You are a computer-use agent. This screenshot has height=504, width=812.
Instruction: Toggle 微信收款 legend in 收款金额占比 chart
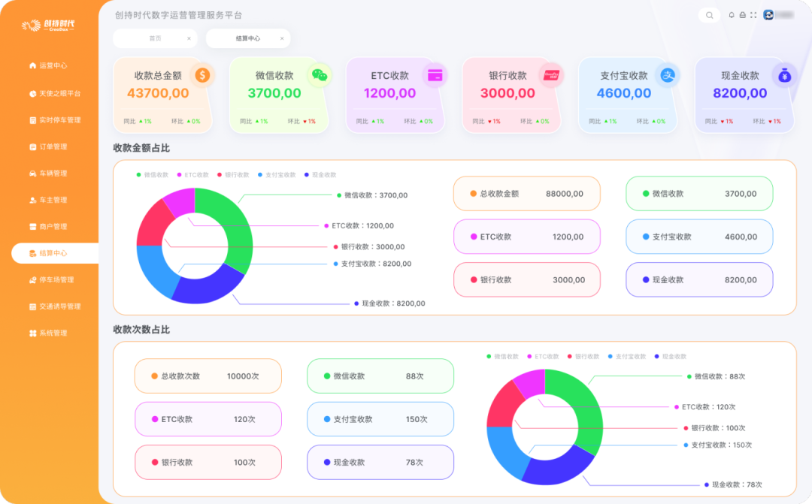[152, 175]
